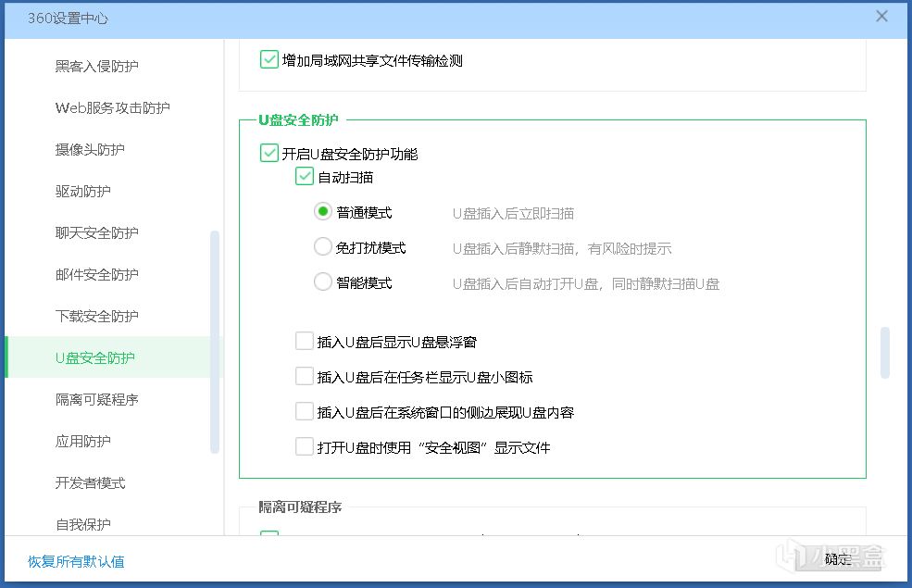The width and height of the screenshot is (912, 588).
Task: Go to 应用防护 settings
Action: coord(83,442)
